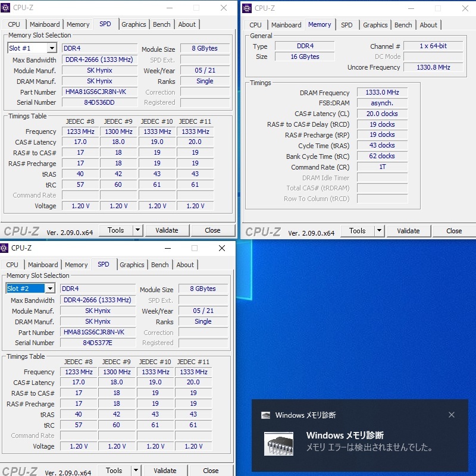Click Close button in top-right Memory window
This screenshot has width=476, height=476.
point(454,231)
